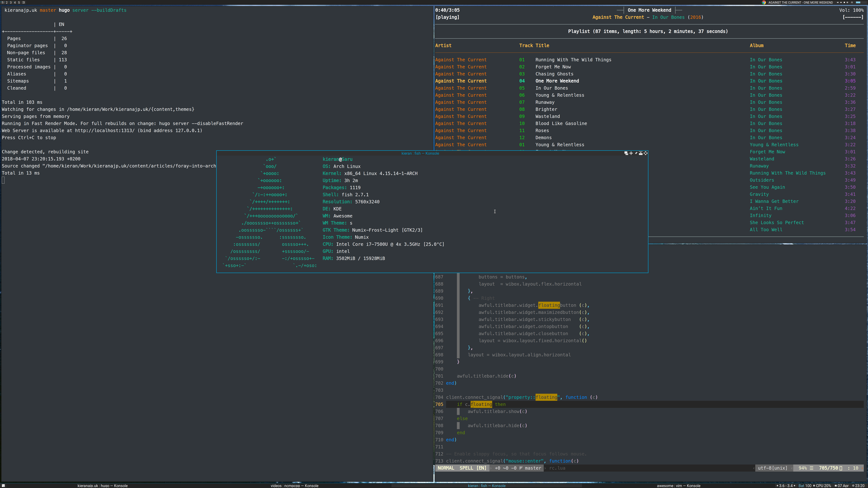This screenshot has height=488, width=868.
Task: Click the '0:40/3:05' elapsed time
Action: (x=447, y=10)
